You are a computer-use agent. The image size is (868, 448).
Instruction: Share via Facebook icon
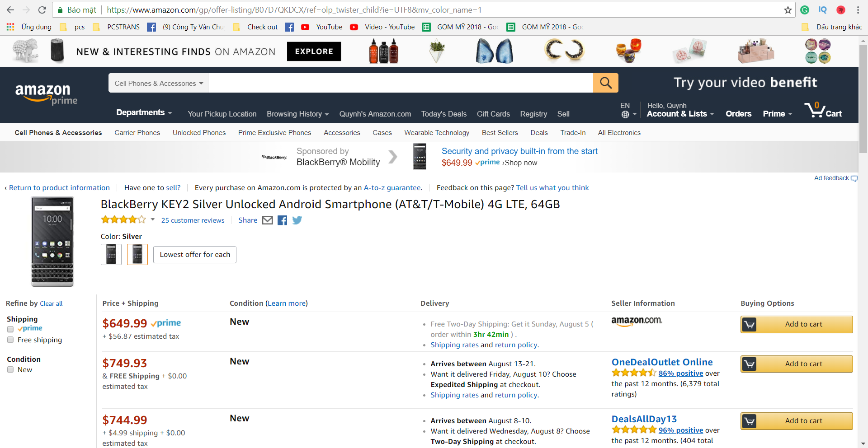tap(282, 220)
